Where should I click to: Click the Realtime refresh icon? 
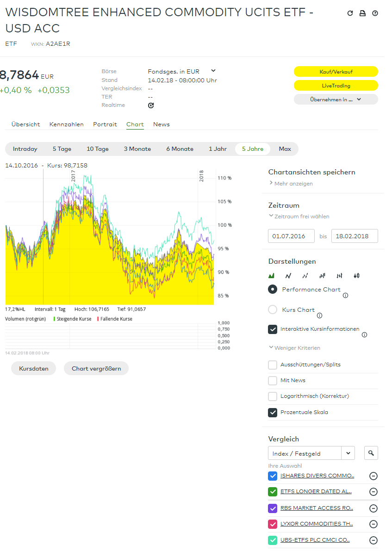point(151,105)
